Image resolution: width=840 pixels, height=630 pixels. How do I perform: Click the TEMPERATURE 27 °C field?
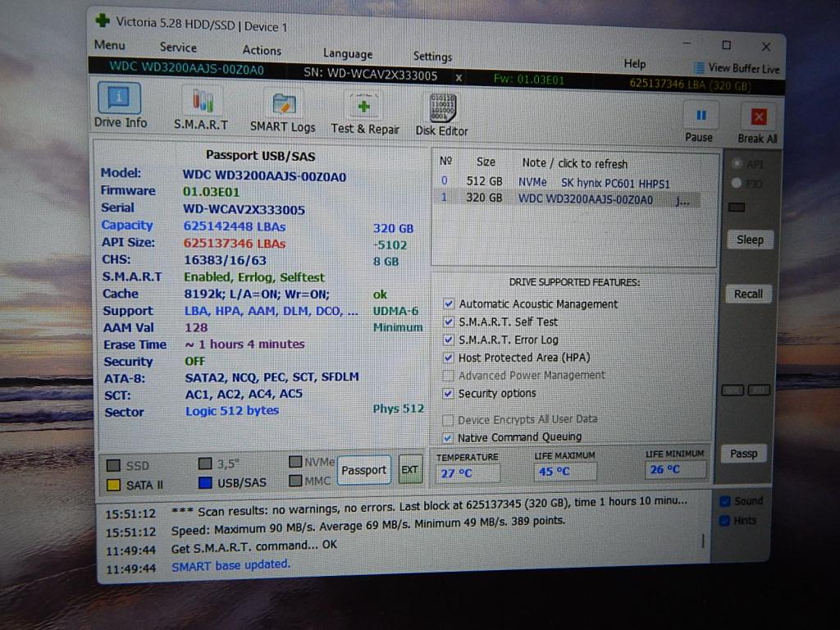click(467, 473)
